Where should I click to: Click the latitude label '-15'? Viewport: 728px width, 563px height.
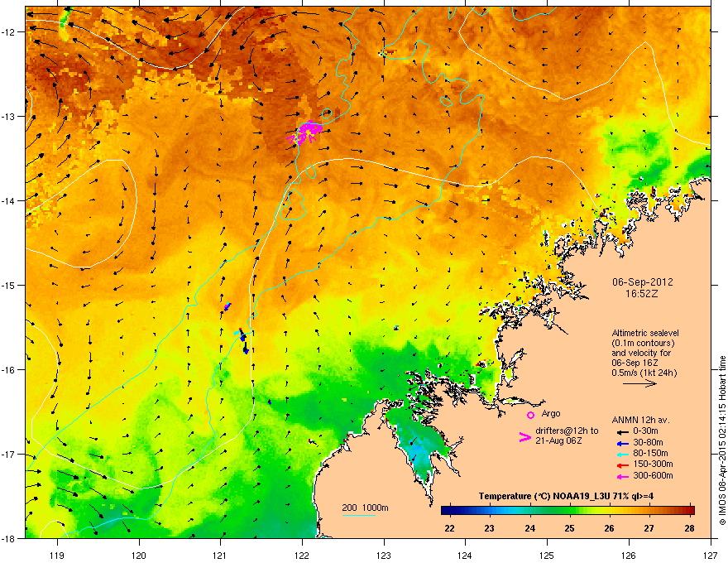[8, 285]
